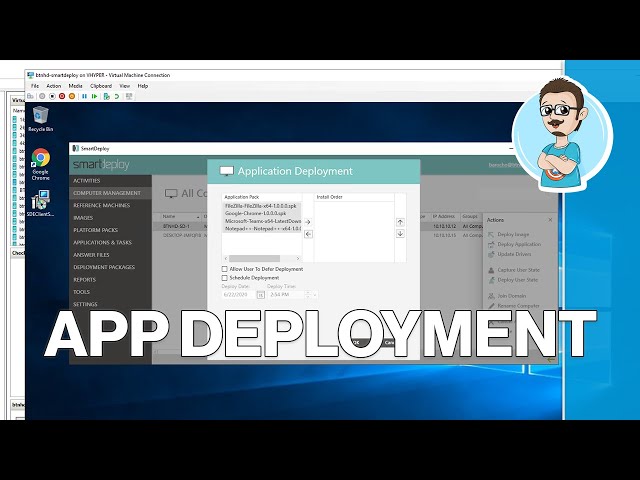Click IP address 10.10.10.15 cell
The height and width of the screenshot is (480, 640).
pos(444,236)
